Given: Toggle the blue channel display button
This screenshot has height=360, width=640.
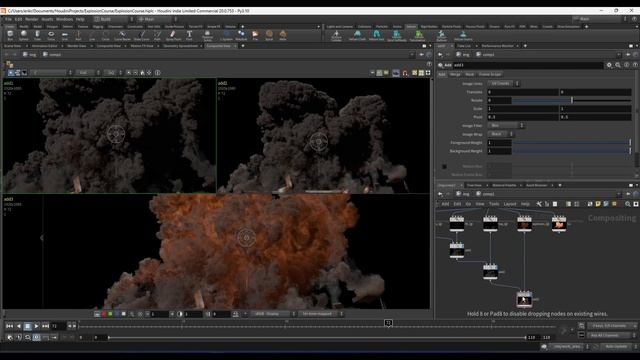Looking at the screenshot, I should click(x=117, y=314).
